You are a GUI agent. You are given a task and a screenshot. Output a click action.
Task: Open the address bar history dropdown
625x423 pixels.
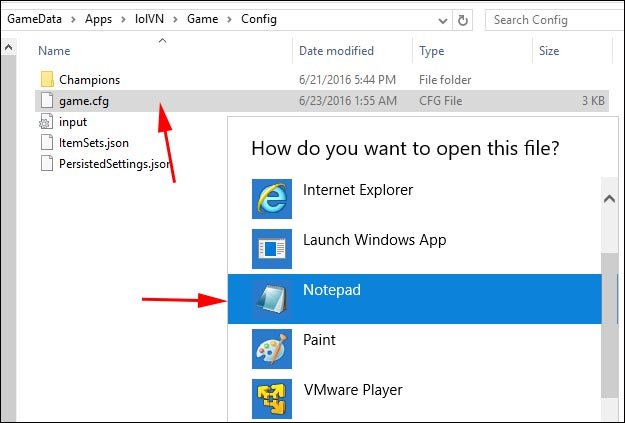tap(442, 20)
